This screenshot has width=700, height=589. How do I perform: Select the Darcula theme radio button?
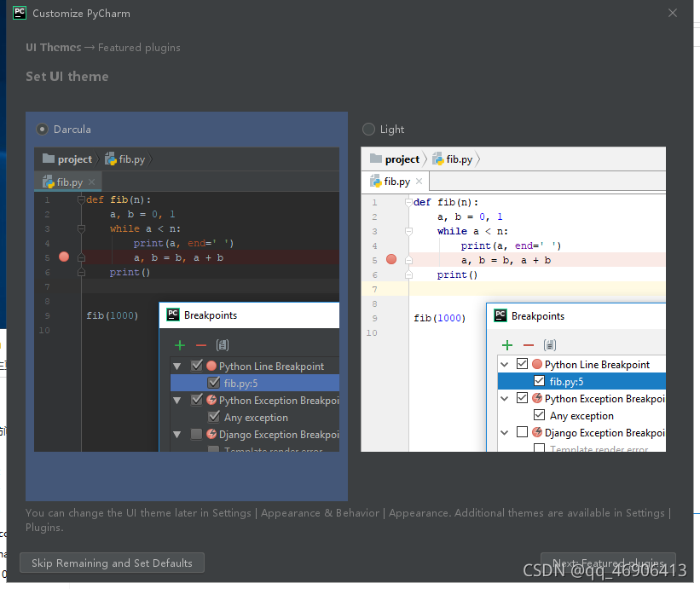point(42,130)
